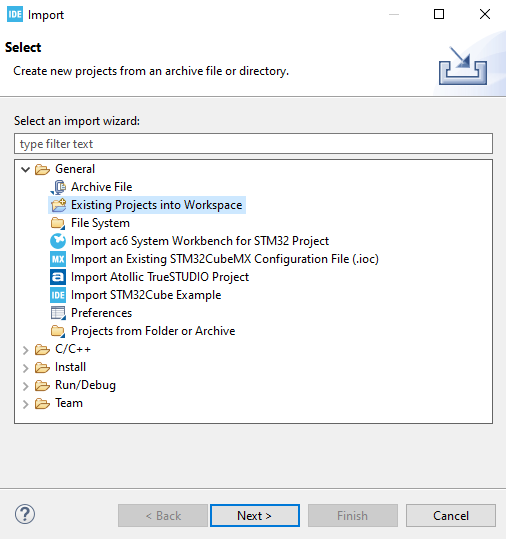Viewport: 506px width, 539px height.
Task: Select Import ac6 System Workbench for STM32 Project
Action: (200, 241)
